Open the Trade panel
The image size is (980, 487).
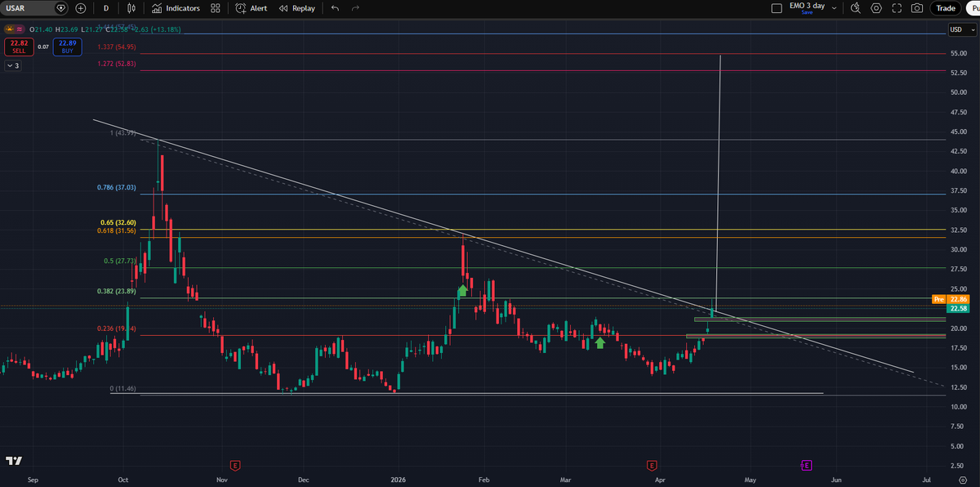tap(946, 8)
